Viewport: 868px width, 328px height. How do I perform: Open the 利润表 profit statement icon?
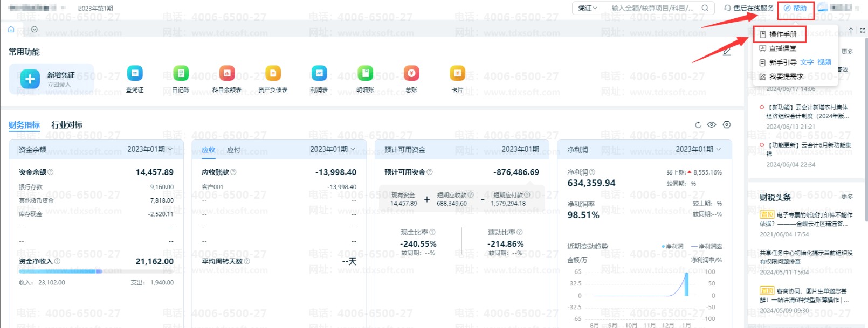tap(319, 73)
